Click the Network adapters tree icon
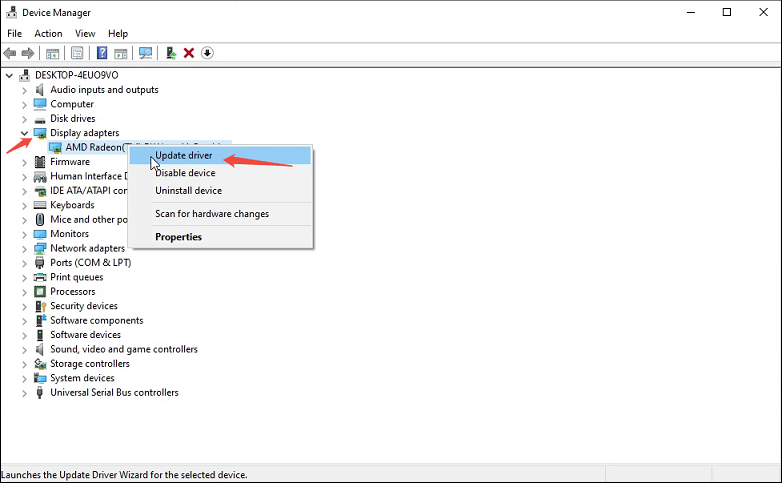This screenshot has width=782, height=483. [x=40, y=248]
